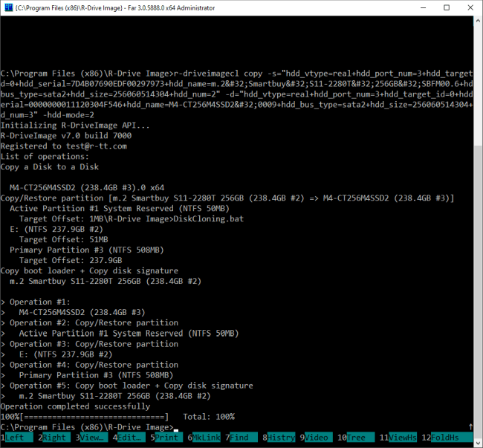Close the Far Manager window
The width and height of the screenshot is (483, 448).
coord(470,7)
